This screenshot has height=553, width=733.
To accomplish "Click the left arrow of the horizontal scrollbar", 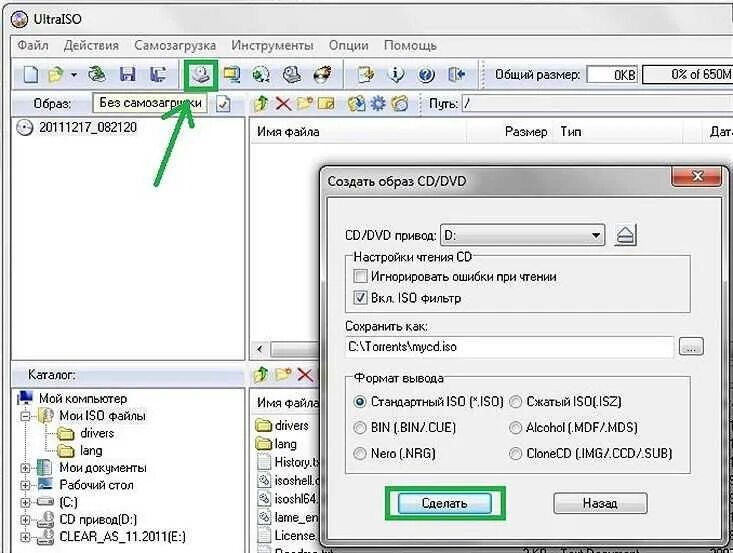I will tap(260, 349).
